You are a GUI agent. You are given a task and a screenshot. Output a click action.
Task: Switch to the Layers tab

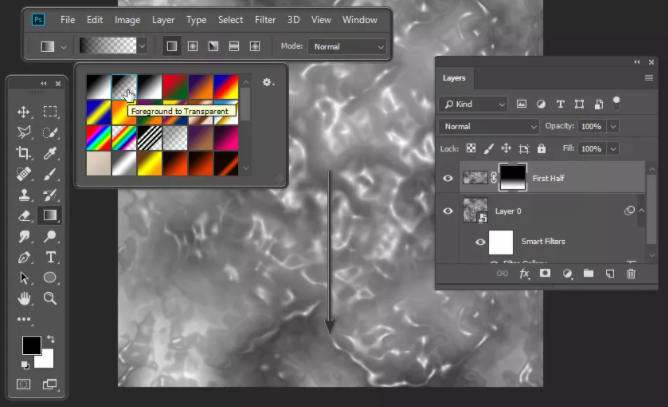point(454,78)
